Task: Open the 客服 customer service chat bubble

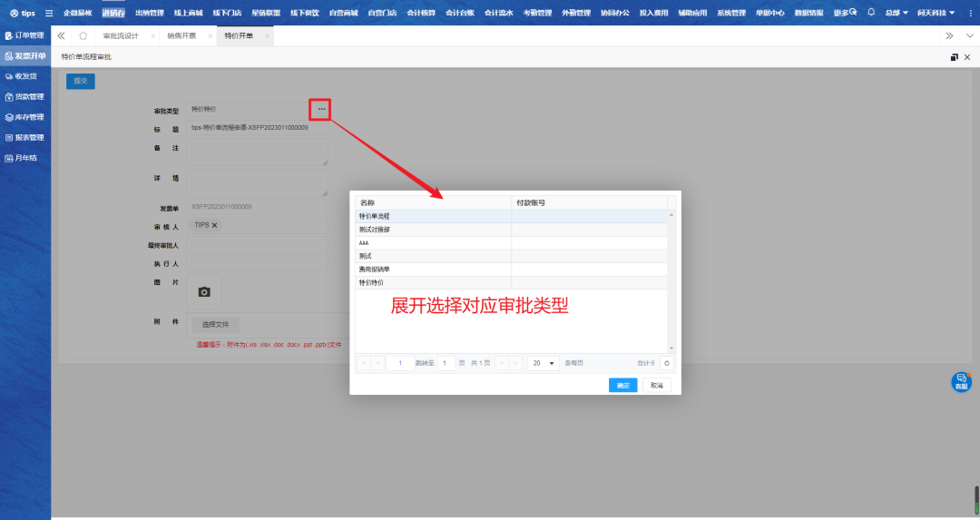Action: pos(961,382)
